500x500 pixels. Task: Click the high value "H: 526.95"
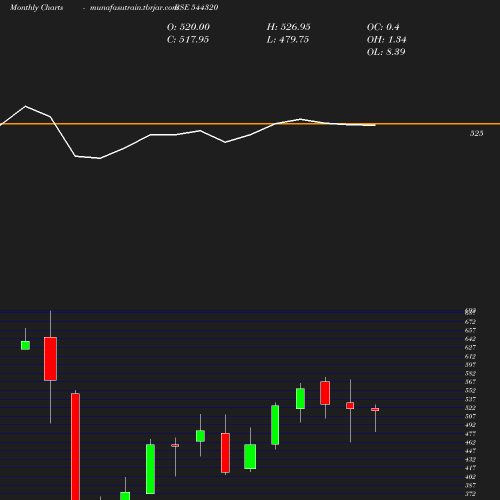(289, 27)
